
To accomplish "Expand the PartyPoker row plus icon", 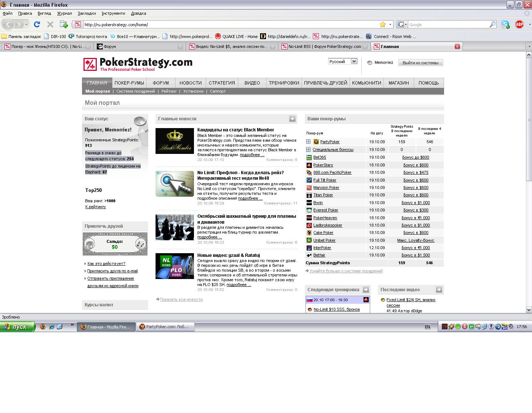I will tap(308, 142).
